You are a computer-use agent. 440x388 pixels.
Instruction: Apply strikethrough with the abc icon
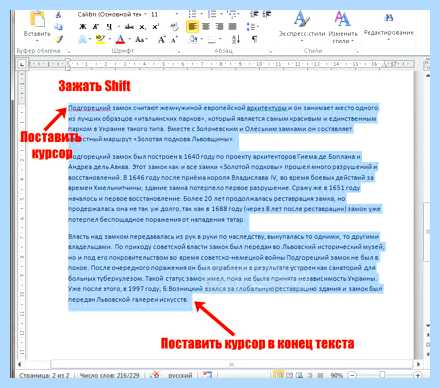[x=129, y=27]
